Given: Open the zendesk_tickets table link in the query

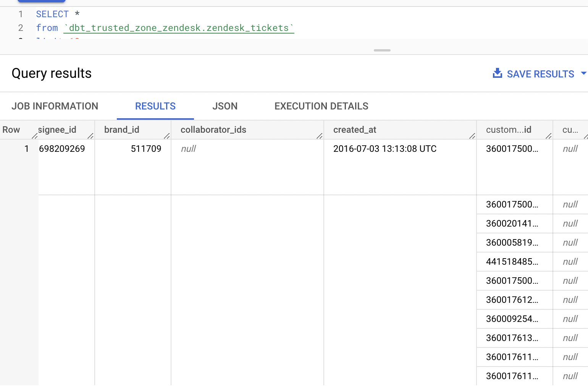Looking at the screenshot, I should [x=179, y=28].
